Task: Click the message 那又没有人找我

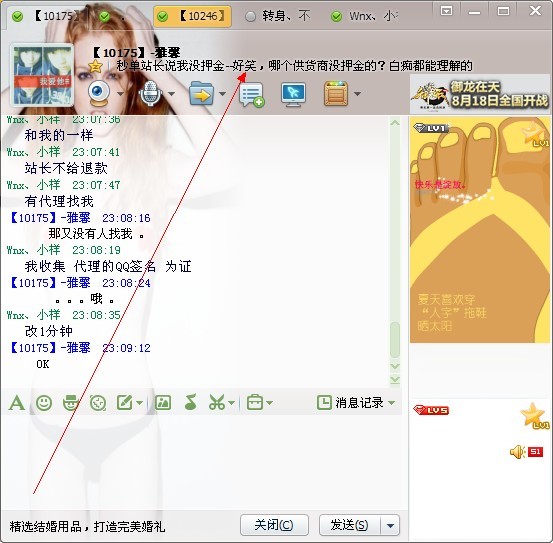Action: 96,234
